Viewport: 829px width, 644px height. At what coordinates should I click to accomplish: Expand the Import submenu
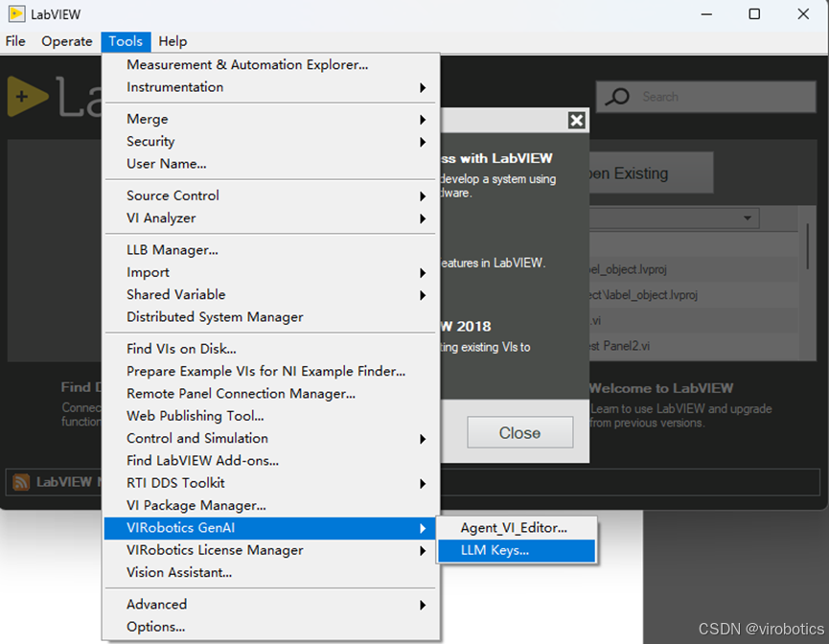(270, 272)
